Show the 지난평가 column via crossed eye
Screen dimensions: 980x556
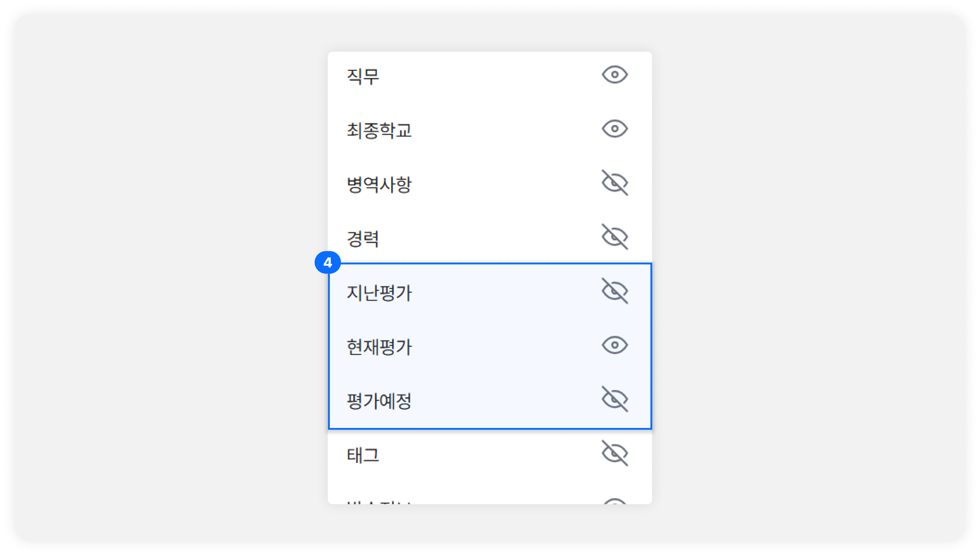[x=614, y=291]
